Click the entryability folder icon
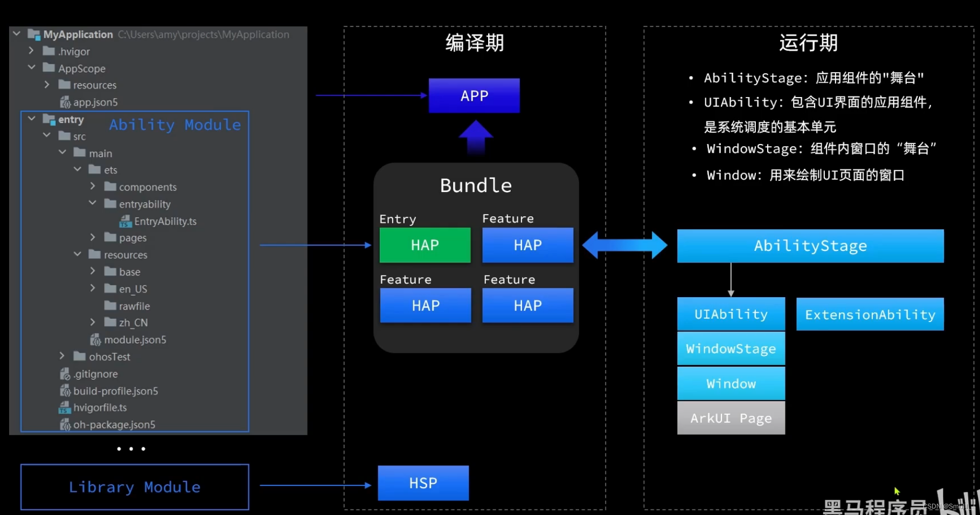This screenshot has height=515, width=980. click(x=110, y=204)
